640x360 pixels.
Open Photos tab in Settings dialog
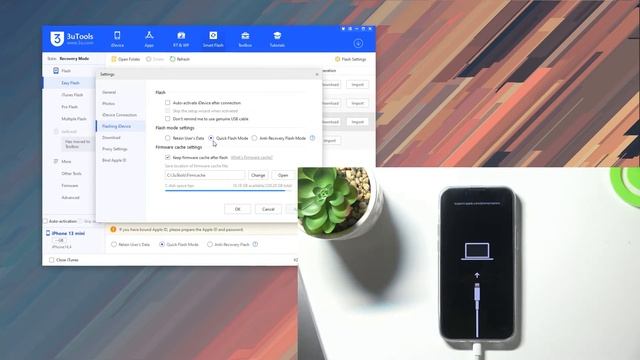coord(109,104)
